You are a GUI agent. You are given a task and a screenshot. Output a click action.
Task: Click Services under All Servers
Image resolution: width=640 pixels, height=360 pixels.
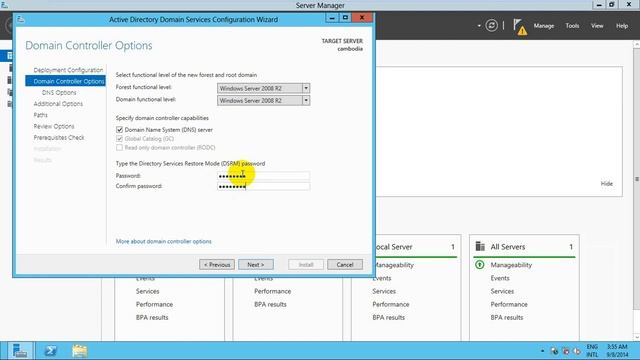502,291
